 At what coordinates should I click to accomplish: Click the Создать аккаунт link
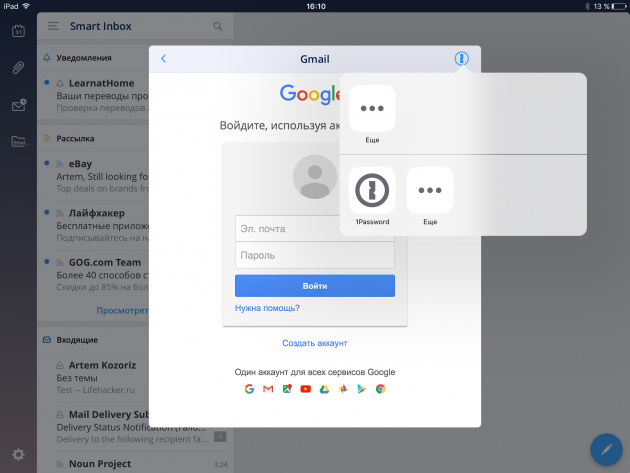click(x=315, y=343)
